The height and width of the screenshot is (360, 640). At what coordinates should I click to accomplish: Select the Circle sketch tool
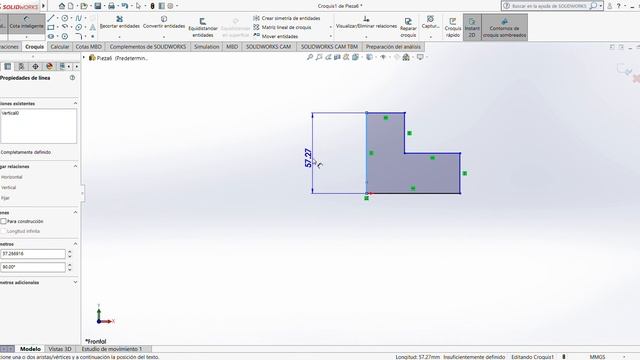click(64, 18)
